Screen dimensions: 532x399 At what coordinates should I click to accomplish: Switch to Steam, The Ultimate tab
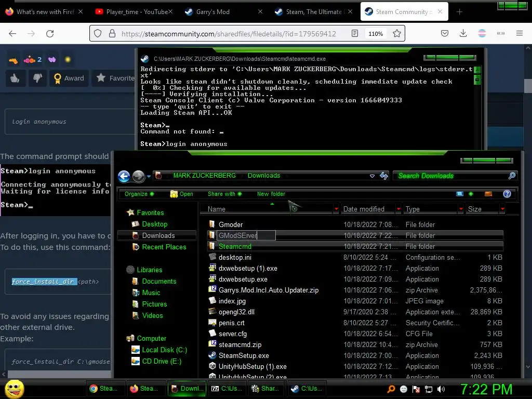(313, 11)
